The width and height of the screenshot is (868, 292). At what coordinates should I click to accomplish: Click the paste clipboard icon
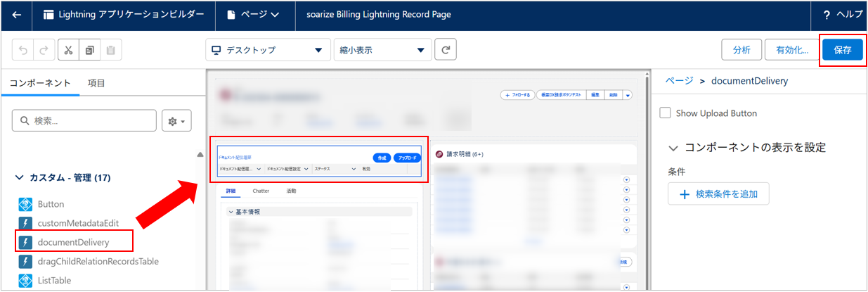110,51
